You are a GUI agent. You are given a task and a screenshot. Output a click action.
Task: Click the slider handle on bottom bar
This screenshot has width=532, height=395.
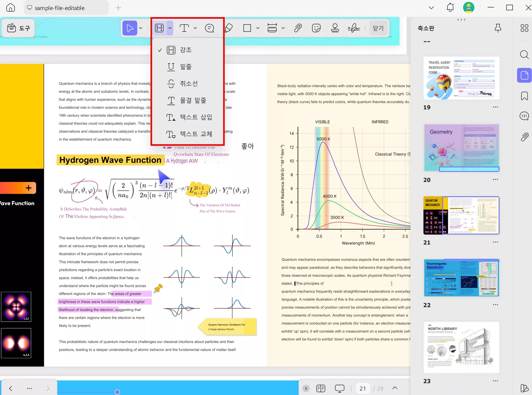click(x=117, y=392)
